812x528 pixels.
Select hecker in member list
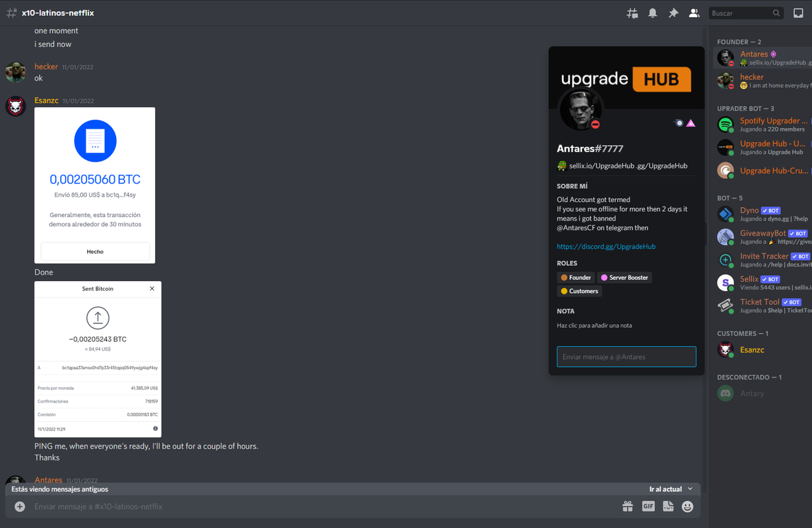point(763,81)
